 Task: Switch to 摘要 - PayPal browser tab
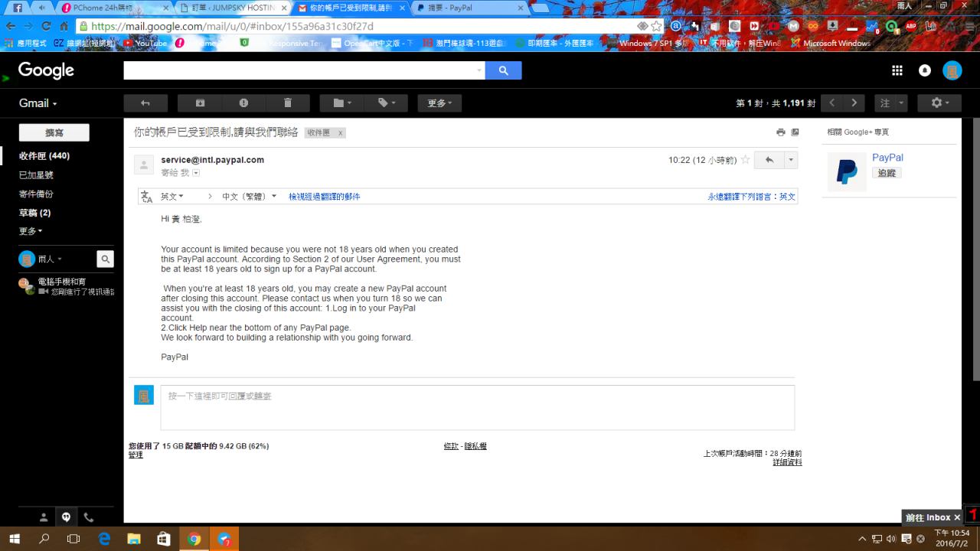(469, 8)
